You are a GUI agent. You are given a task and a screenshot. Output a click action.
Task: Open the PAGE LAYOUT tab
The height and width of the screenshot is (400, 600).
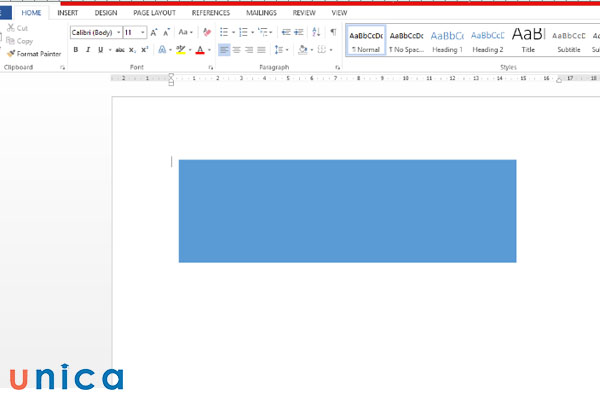pyautogui.click(x=154, y=13)
